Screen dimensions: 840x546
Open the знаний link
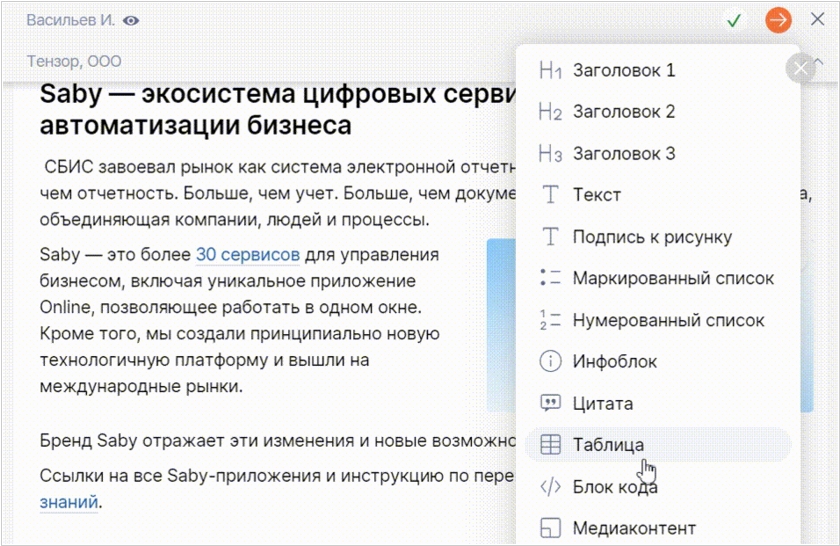[x=69, y=502]
